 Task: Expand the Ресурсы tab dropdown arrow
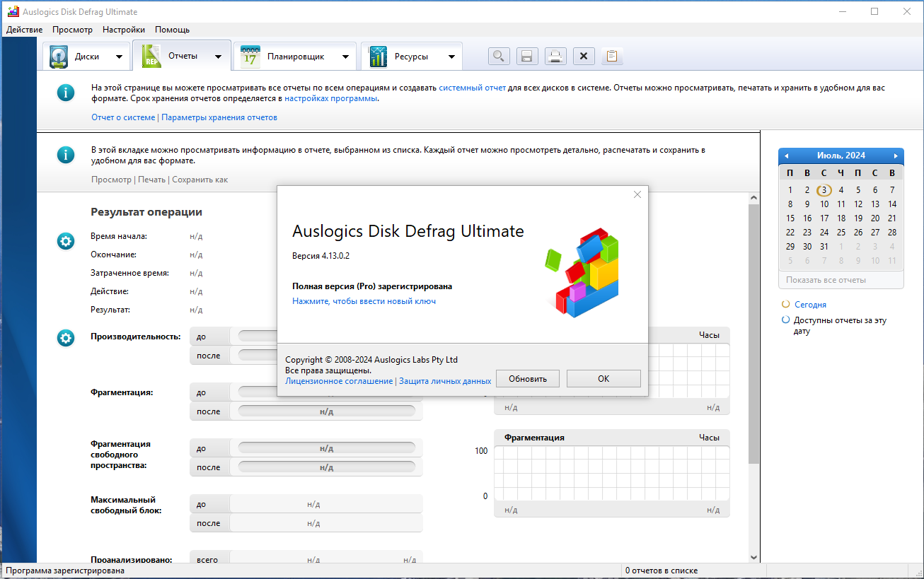(451, 57)
